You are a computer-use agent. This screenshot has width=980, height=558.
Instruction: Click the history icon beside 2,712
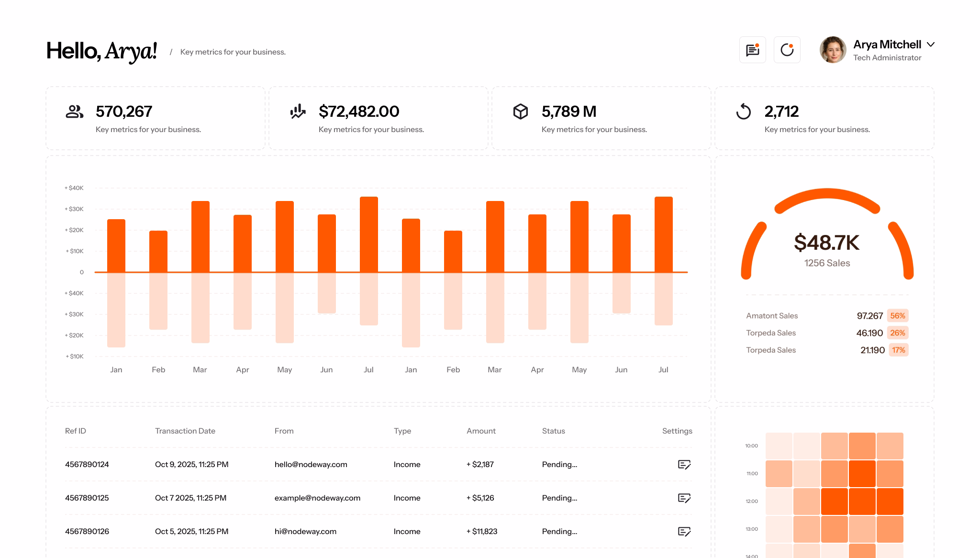744,112
